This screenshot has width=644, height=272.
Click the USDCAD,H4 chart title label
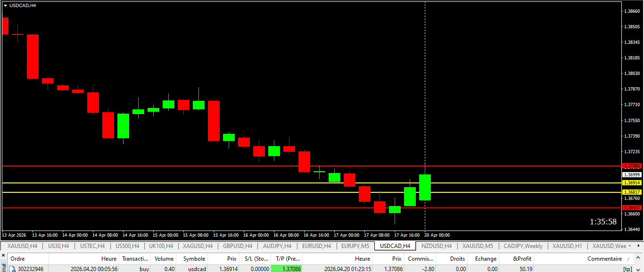point(23,5)
